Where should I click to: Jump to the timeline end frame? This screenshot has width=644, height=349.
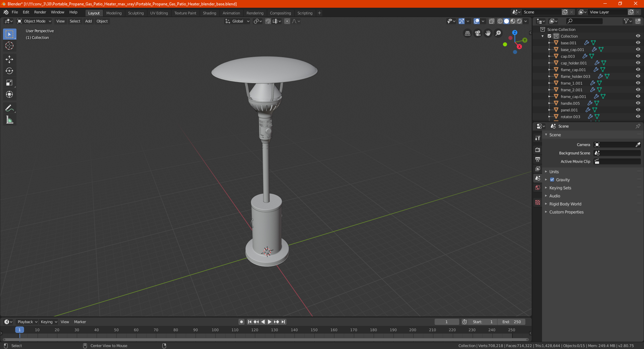click(x=283, y=322)
